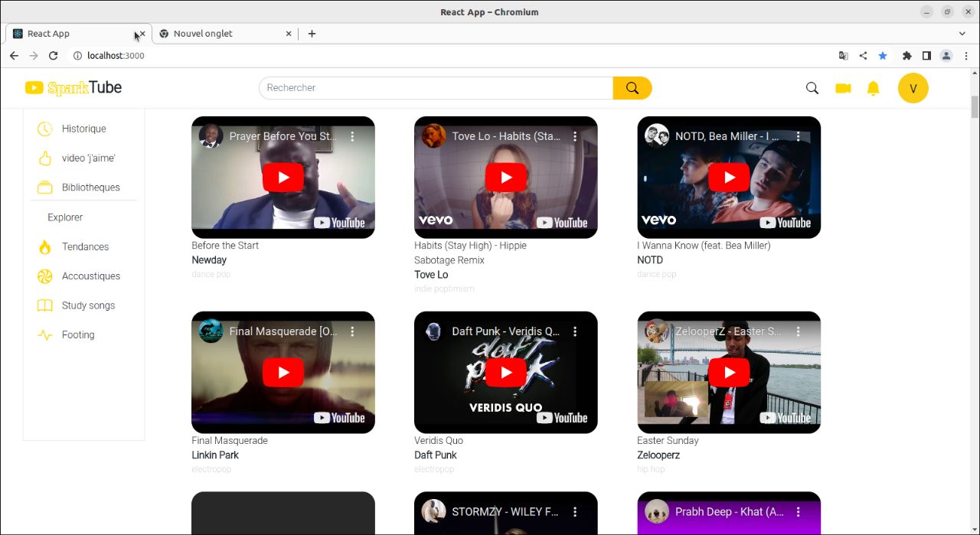Open notifications bell icon
Image resolution: width=980 pixels, height=535 pixels.
[x=873, y=88]
